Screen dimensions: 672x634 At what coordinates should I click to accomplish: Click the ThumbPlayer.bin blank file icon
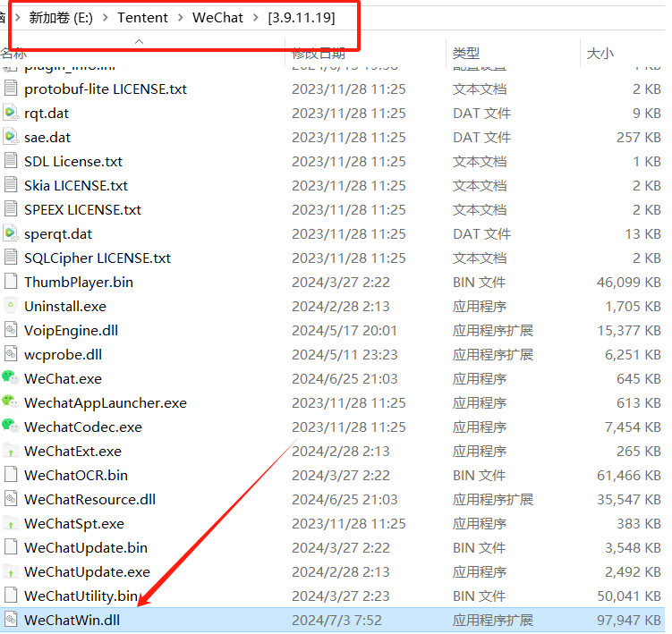11,282
